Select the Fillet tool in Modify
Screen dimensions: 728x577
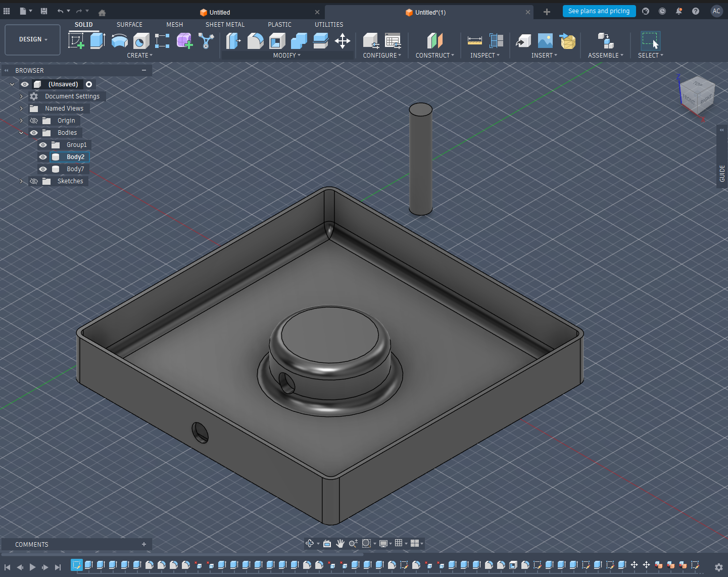pos(256,41)
